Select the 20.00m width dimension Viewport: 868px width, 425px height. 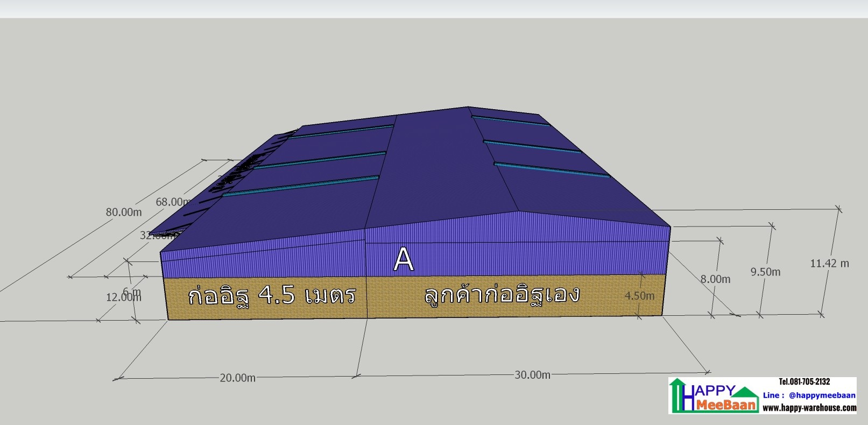(237, 378)
